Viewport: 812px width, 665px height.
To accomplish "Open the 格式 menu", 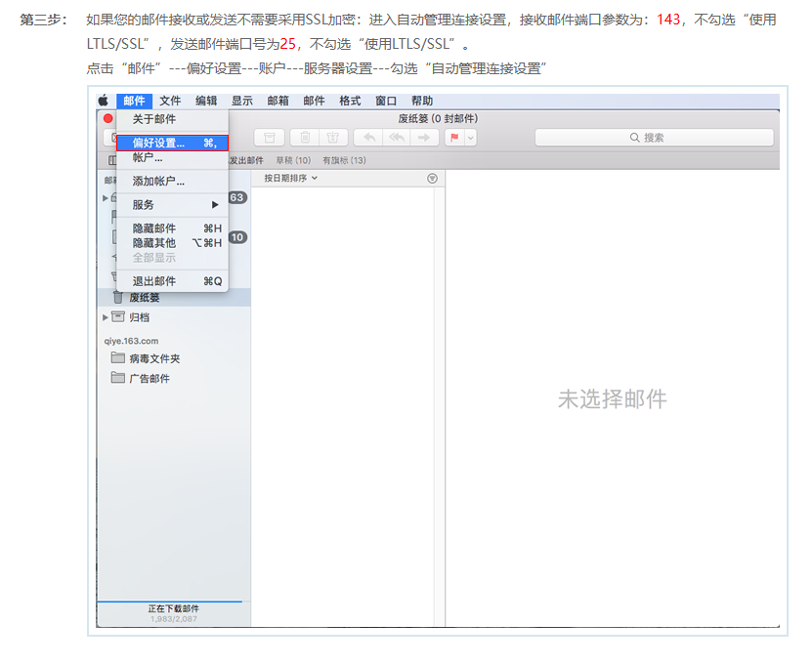I will click(350, 101).
